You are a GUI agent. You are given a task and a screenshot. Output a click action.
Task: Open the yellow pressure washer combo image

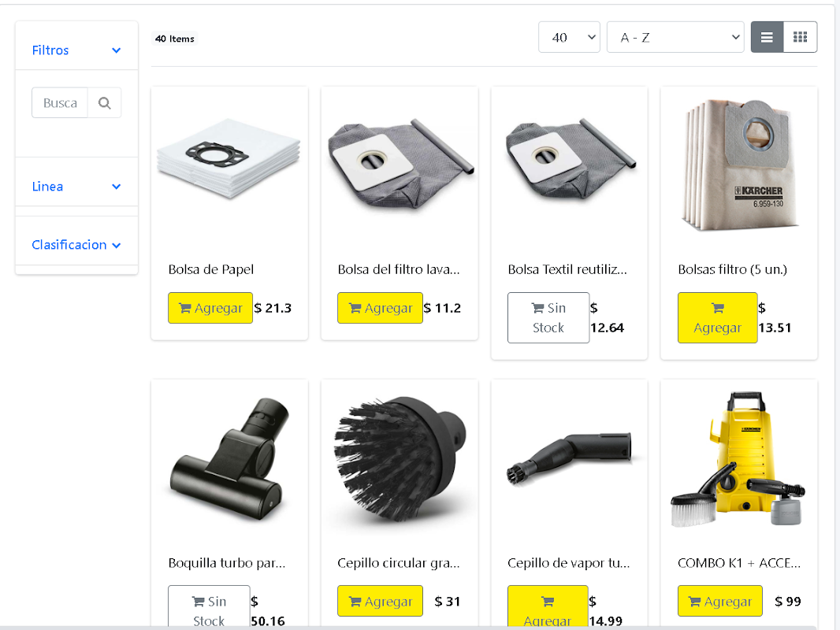[739, 459]
